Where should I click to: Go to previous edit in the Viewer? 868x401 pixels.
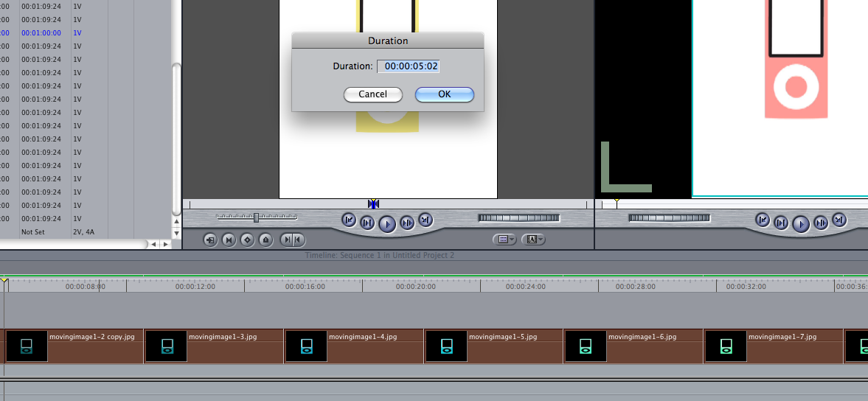349,220
